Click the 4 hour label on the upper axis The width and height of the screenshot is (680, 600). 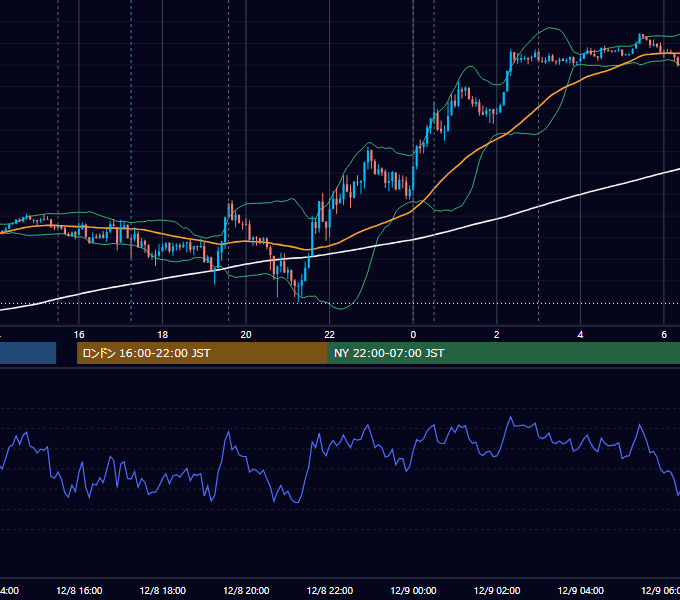click(x=580, y=334)
